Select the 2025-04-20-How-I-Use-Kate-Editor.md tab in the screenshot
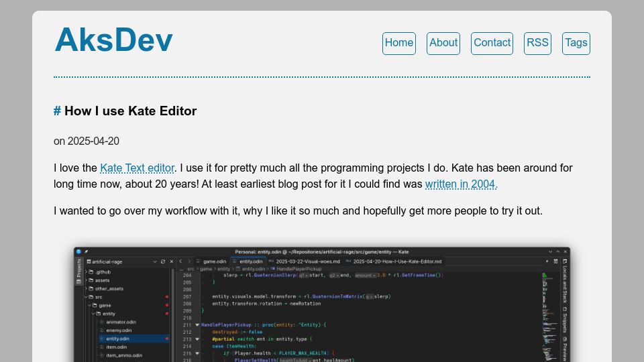Screen dimensions: 644x362 click(x=394, y=261)
